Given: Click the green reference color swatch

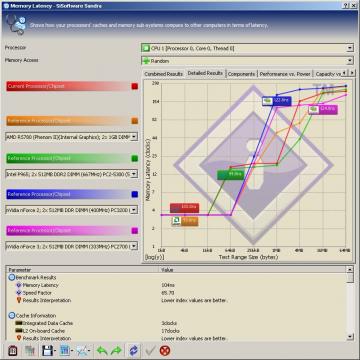Looking at the screenshot, I should click(135, 158).
